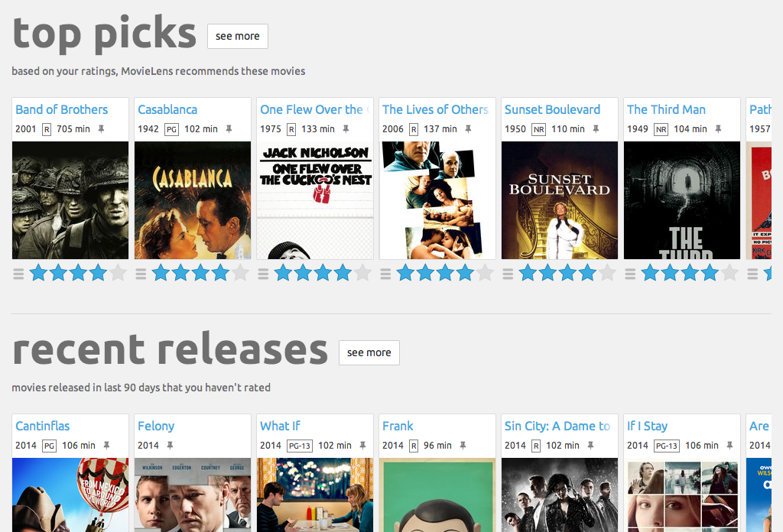Click 'see more' next to top picks
The image size is (783, 532).
point(237,36)
